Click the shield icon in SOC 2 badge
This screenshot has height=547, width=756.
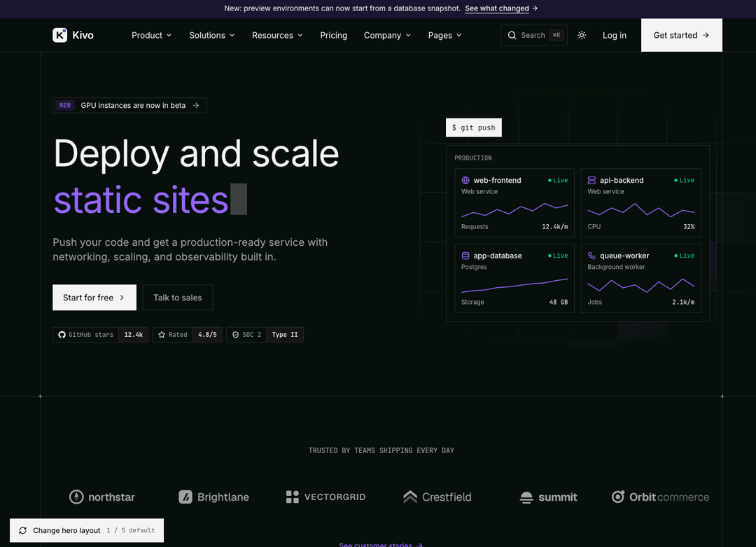tap(236, 335)
